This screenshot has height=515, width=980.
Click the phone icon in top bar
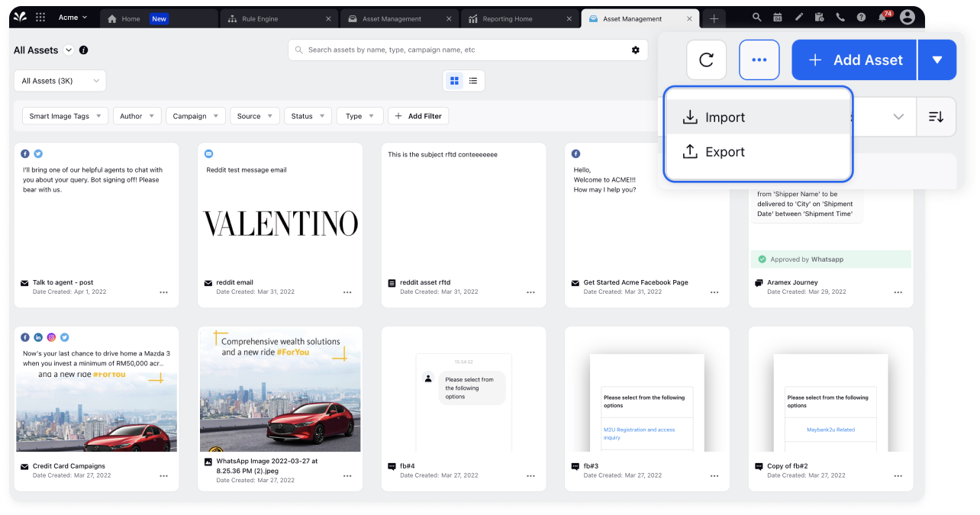coord(840,17)
